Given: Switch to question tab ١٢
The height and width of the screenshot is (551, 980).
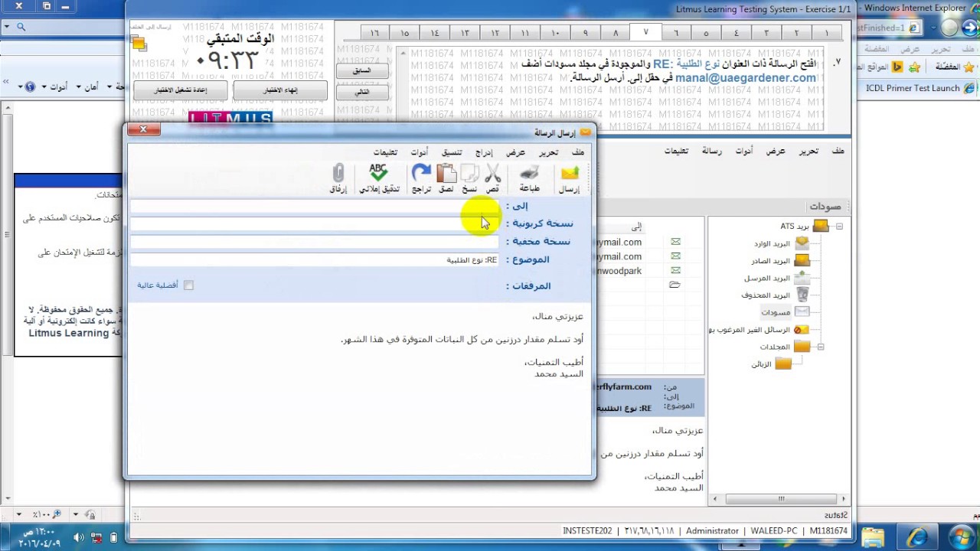Looking at the screenshot, I should [495, 33].
